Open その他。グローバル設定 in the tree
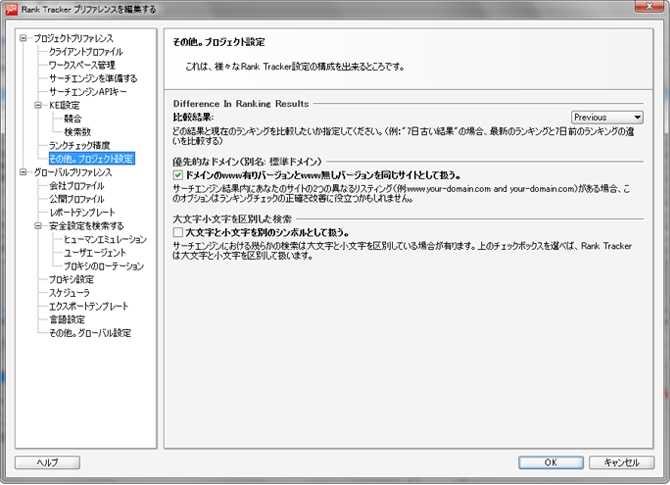 click(x=90, y=333)
